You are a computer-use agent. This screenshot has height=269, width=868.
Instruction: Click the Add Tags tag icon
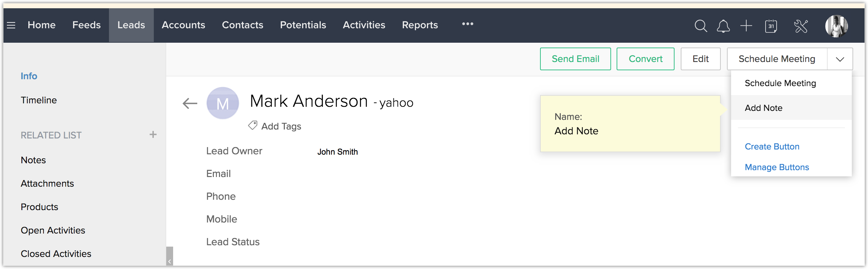click(x=252, y=126)
